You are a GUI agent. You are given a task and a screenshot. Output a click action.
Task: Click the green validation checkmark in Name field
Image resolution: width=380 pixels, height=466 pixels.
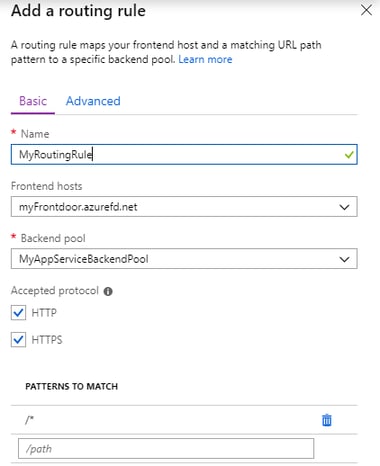point(349,154)
